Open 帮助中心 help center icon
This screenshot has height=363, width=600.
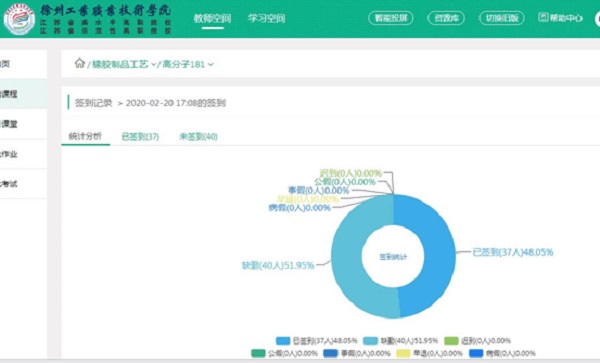[x=543, y=17]
